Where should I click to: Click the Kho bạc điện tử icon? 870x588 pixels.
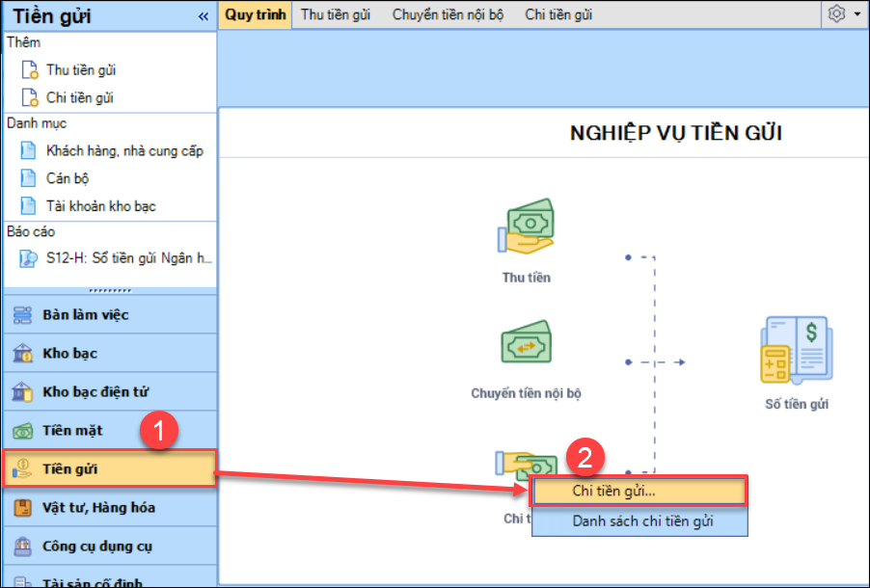pos(23,392)
